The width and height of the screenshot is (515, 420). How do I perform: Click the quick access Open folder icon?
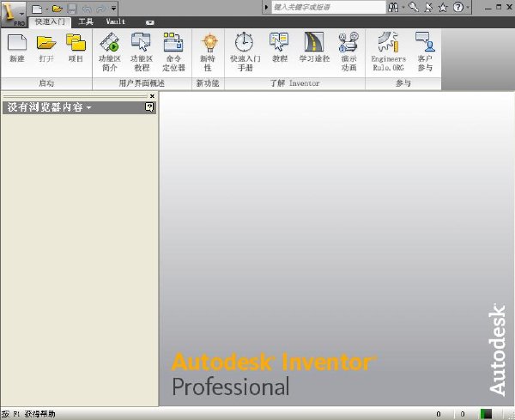point(58,9)
